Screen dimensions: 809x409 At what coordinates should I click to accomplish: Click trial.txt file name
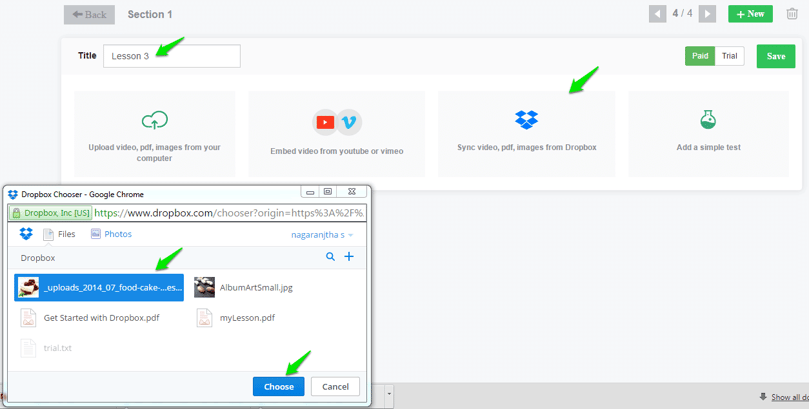coord(57,348)
